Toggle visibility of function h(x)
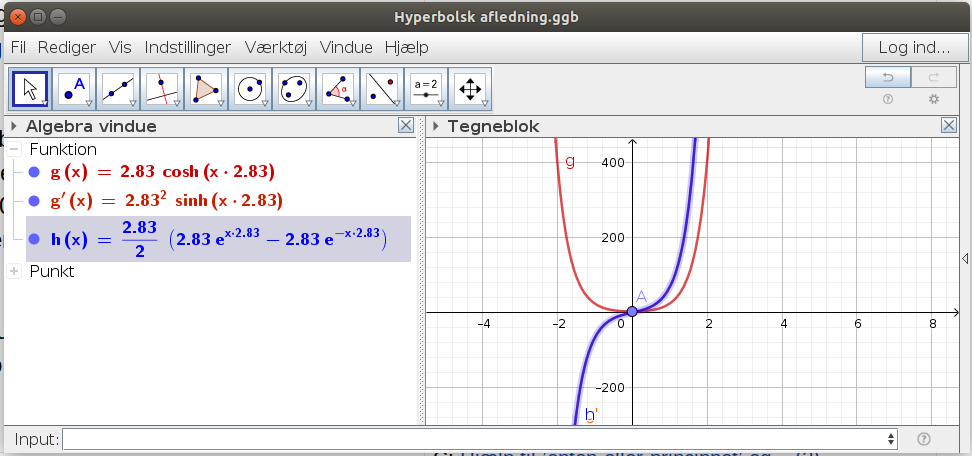972x456 pixels. pyautogui.click(x=34, y=239)
